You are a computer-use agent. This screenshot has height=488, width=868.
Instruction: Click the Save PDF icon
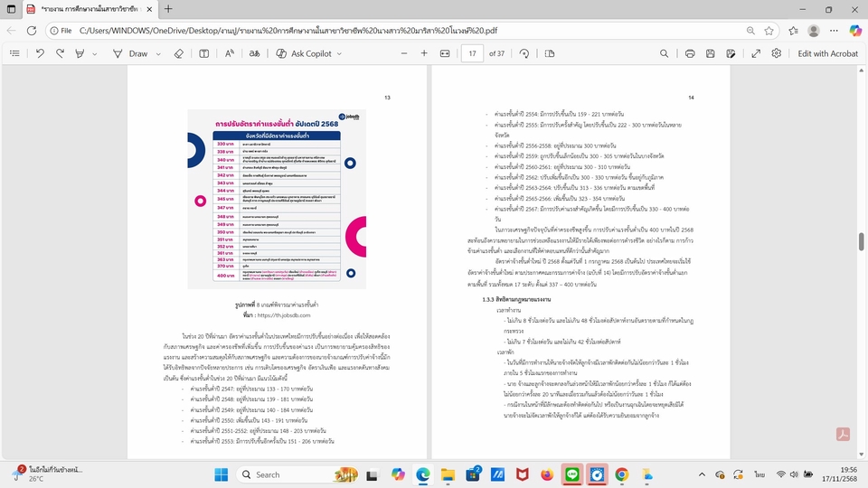pos(712,53)
